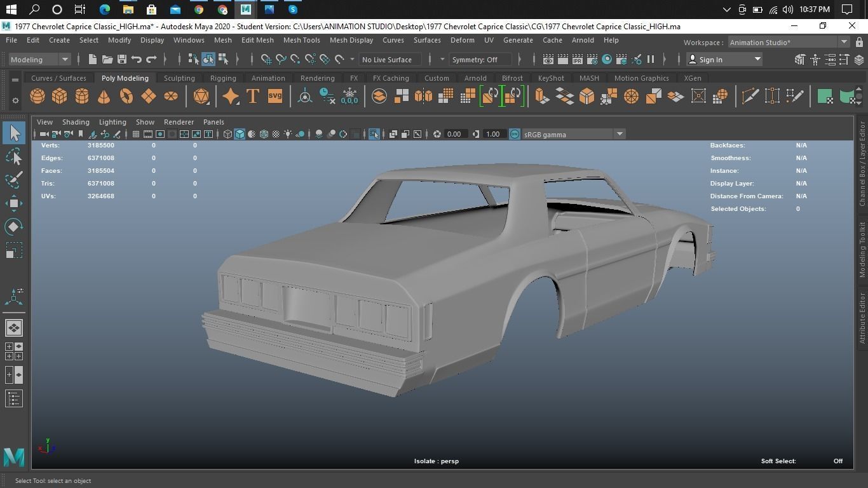The height and width of the screenshot is (488, 868).
Task: Click the IPR render icon
Action: tap(578, 60)
